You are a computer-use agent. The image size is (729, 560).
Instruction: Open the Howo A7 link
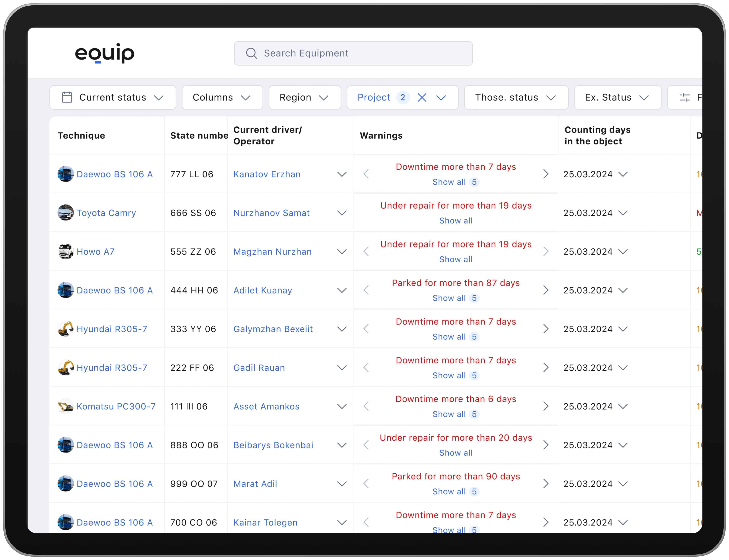click(96, 251)
